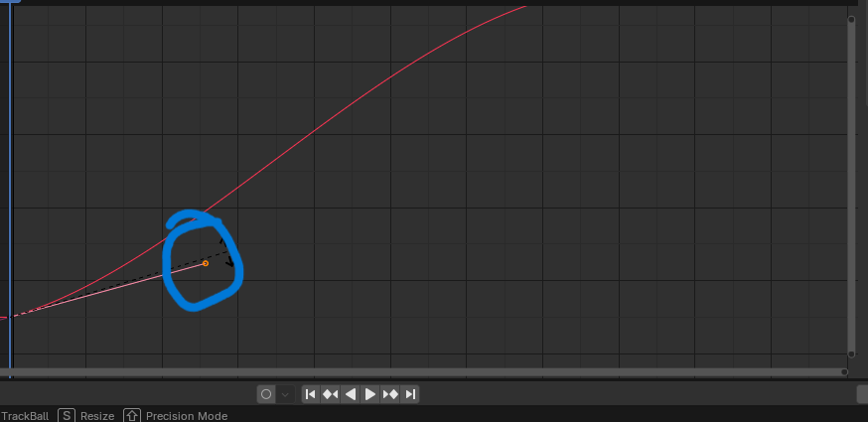Jump to the next keyframe
Image resolution: width=868 pixels, height=422 pixels.
(x=390, y=394)
